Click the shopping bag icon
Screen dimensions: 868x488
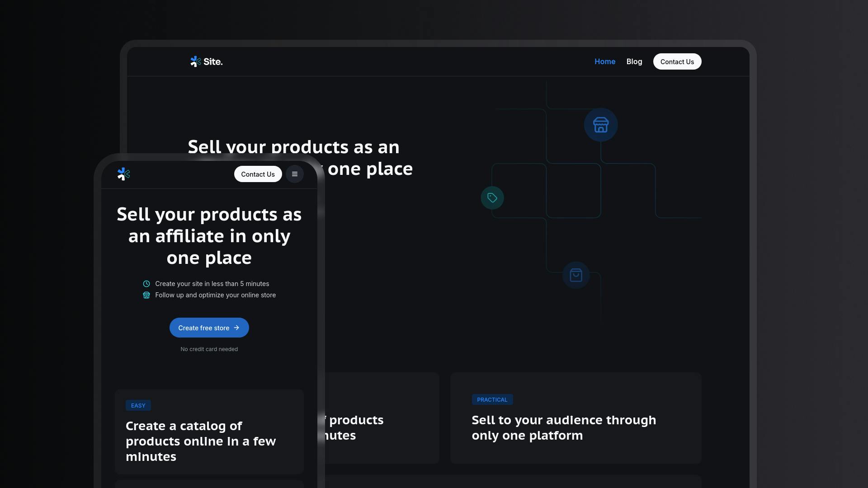(x=576, y=275)
